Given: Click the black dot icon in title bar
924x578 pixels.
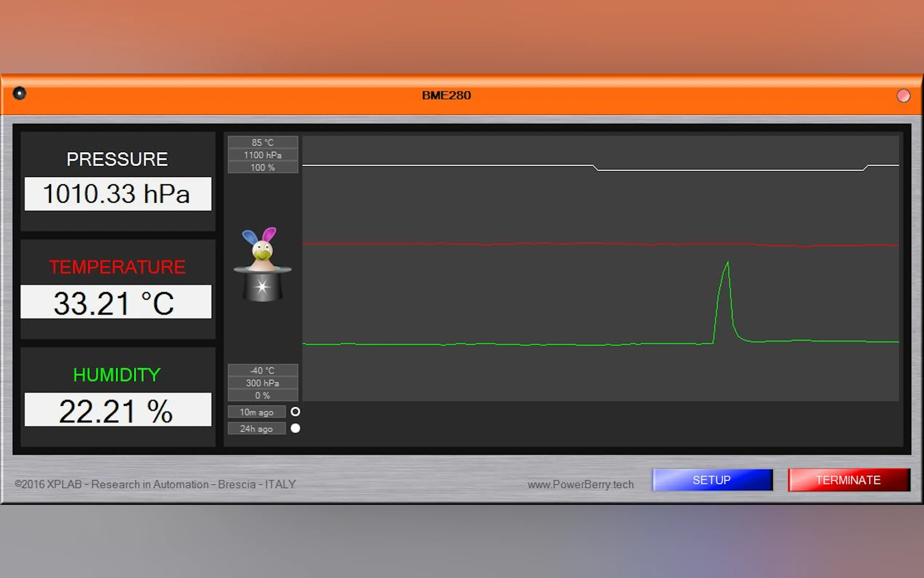Looking at the screenshot, I should [x=19, y=93].
